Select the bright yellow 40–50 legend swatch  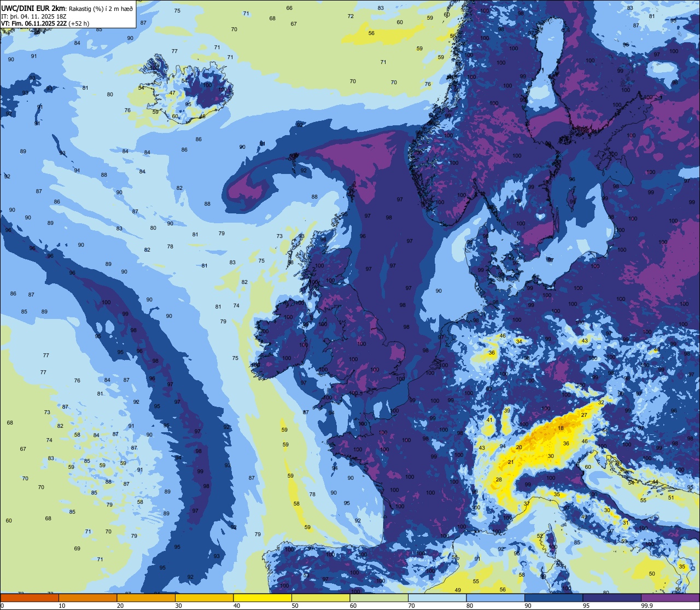point(262,597)
